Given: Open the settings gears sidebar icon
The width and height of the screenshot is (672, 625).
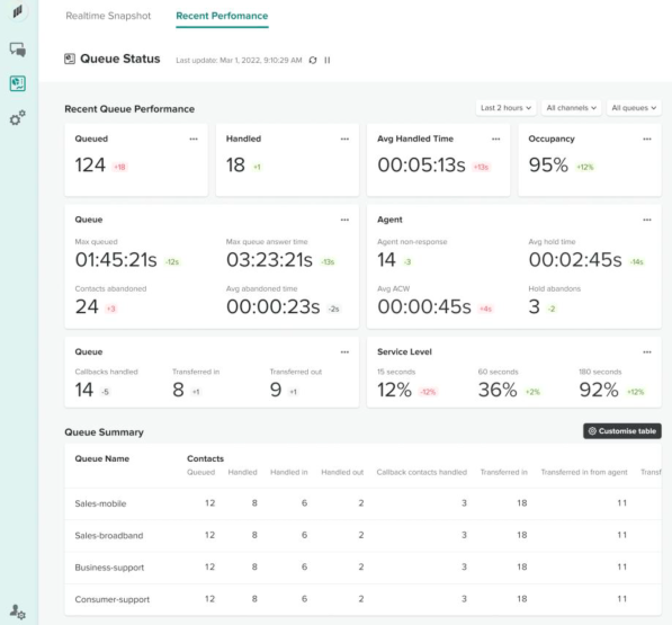Looking at the screenshot, I should [x=18, y=118].
